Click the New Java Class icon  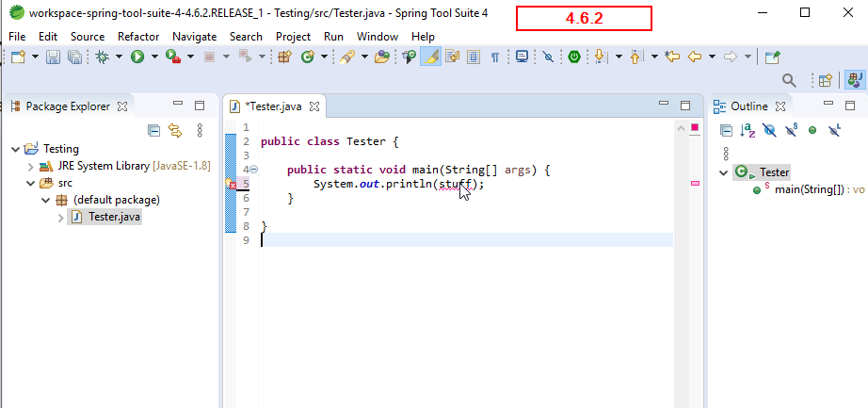[x=307, y=57]
